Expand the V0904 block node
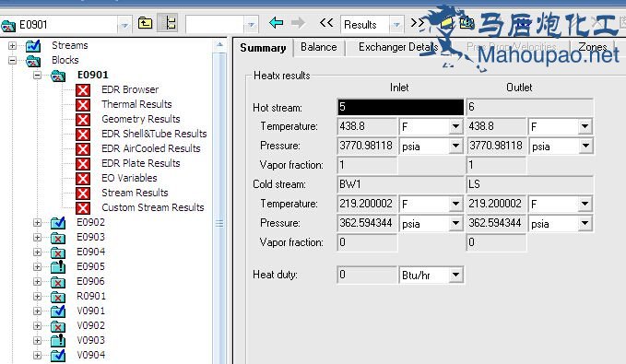Image resolution: width=626 pixels, height=364 pixels. pyautogui.click(x=37, y=355)
